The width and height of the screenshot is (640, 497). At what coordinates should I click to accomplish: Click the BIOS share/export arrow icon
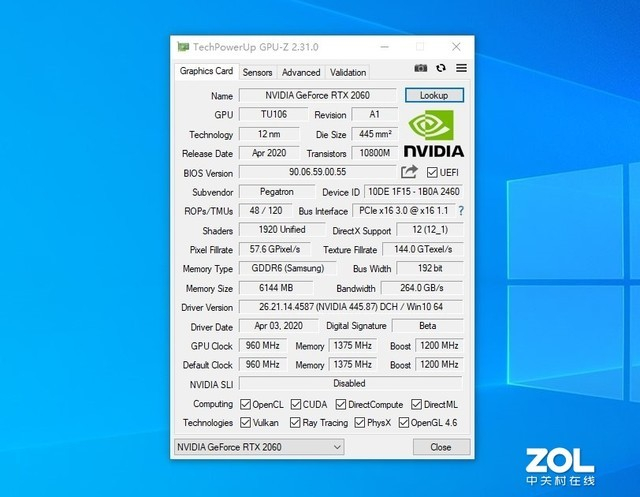click(x=409, y=172)
